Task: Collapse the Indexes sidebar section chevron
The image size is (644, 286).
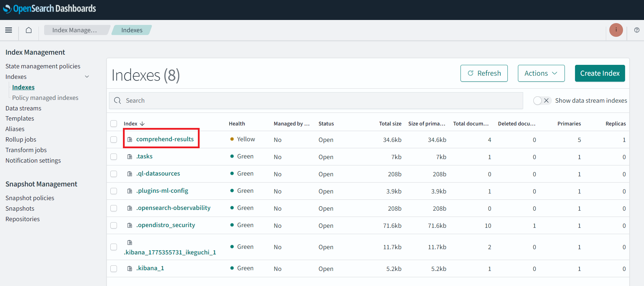Action: click(87, 77)
